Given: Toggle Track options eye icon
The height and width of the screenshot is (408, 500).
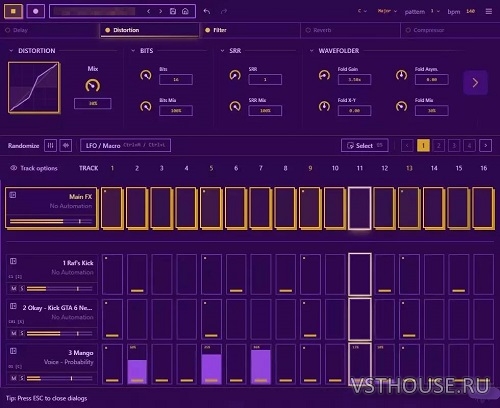Looking at the screenshot, I should coord(14,168).
